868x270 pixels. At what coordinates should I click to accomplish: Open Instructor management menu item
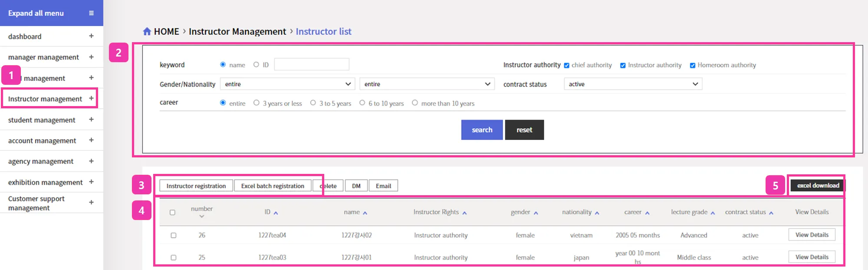point(45,99)
